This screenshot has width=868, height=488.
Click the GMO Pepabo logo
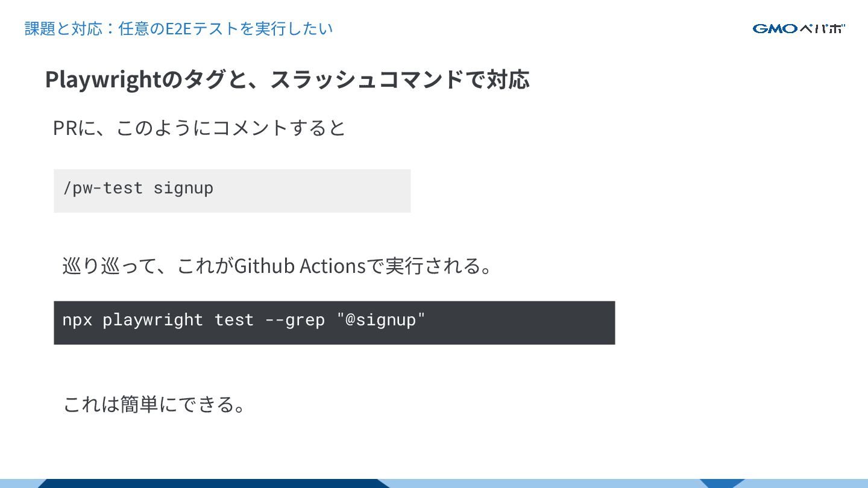(799, 28)
